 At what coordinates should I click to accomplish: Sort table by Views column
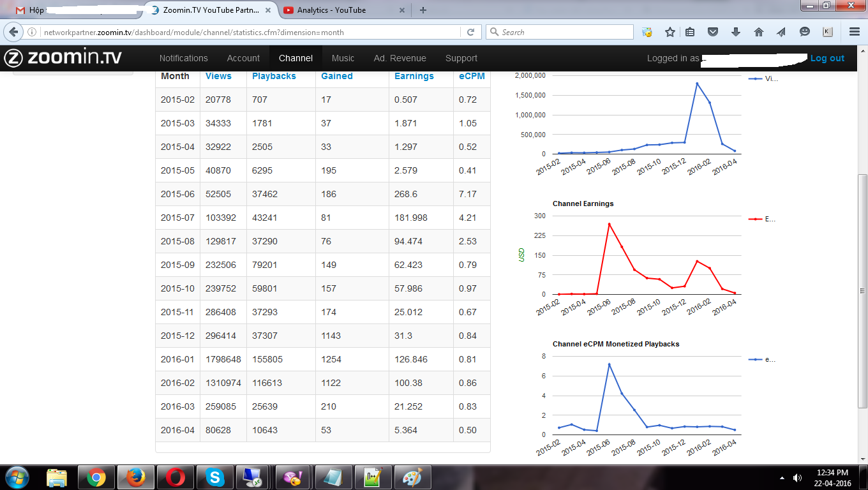(218, 76)
